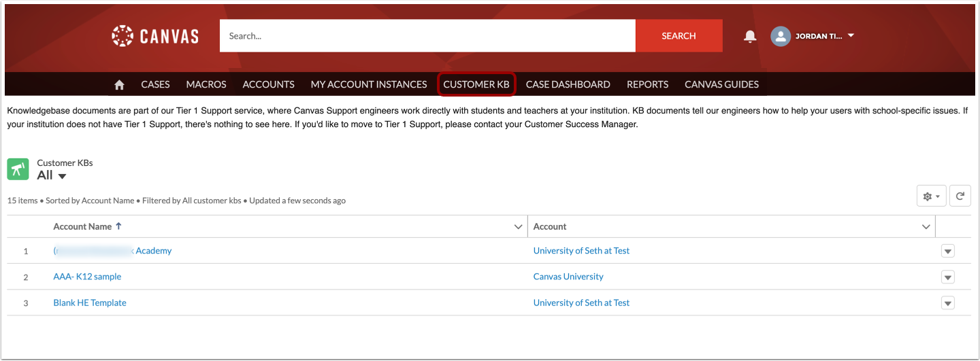Open the Cases tab
Image resolution: width=980 pixels, height=361 pixels.
(x=155, y=84)
